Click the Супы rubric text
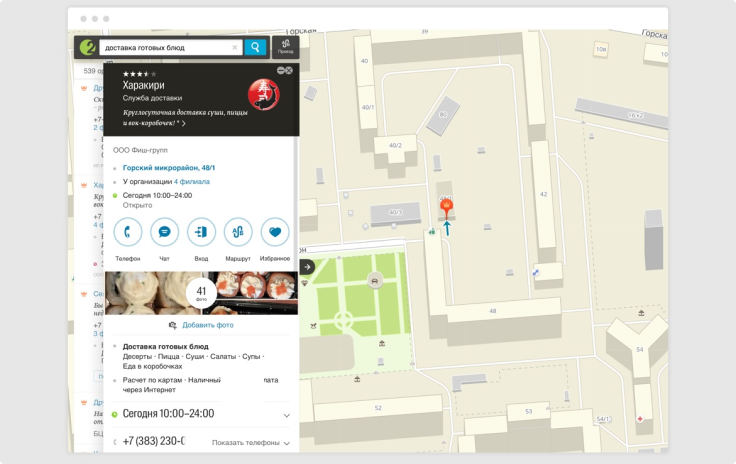The width and height of the screenshot is (736, 464). pos(251,357)
